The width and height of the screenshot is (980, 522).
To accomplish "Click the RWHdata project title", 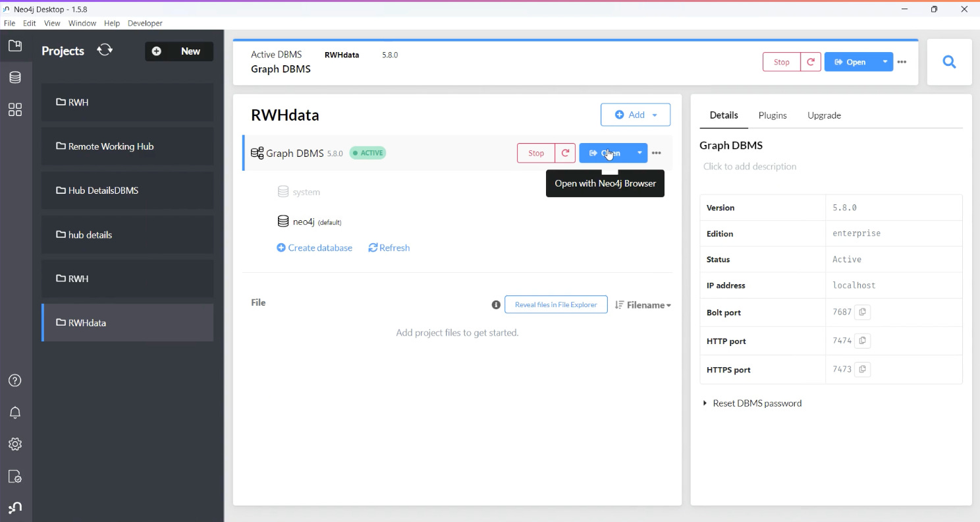I will point(285,115).
